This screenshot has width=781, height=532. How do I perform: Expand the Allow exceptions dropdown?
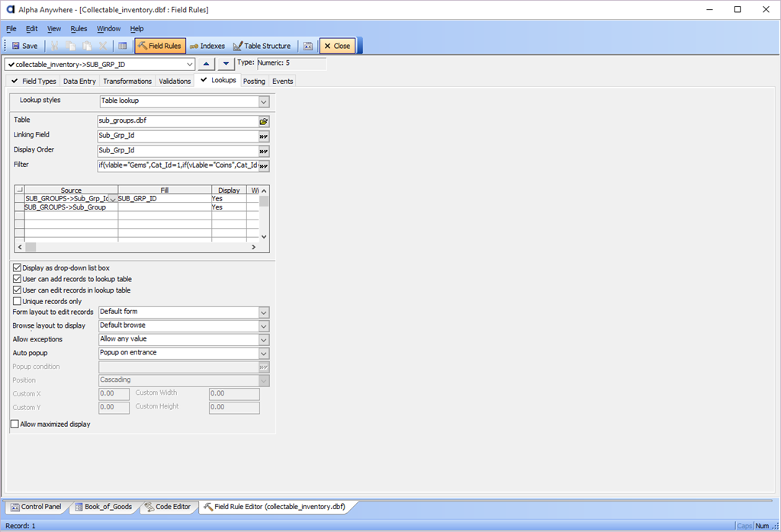pyautogui.click(x=264, y=340)
